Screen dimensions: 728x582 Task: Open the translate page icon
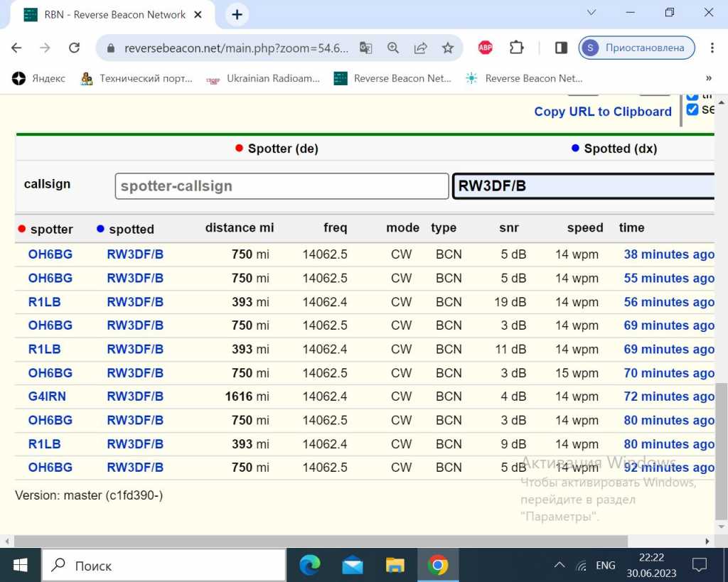coord(366,48)
